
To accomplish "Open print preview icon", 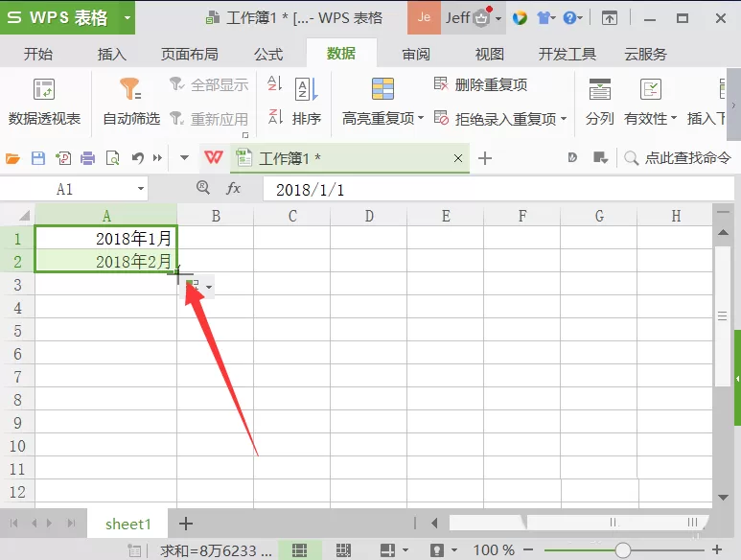I will click(x=112, y=158).
